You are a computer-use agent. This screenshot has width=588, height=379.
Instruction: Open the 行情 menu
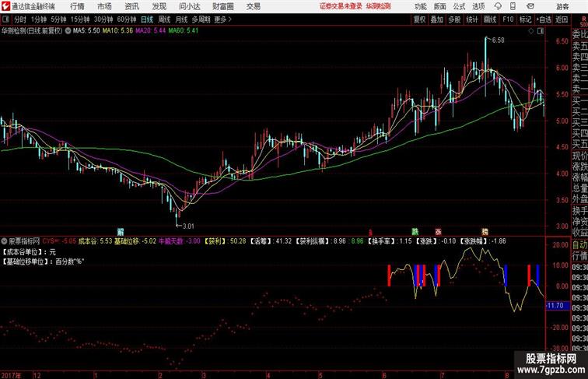[77, 6]
